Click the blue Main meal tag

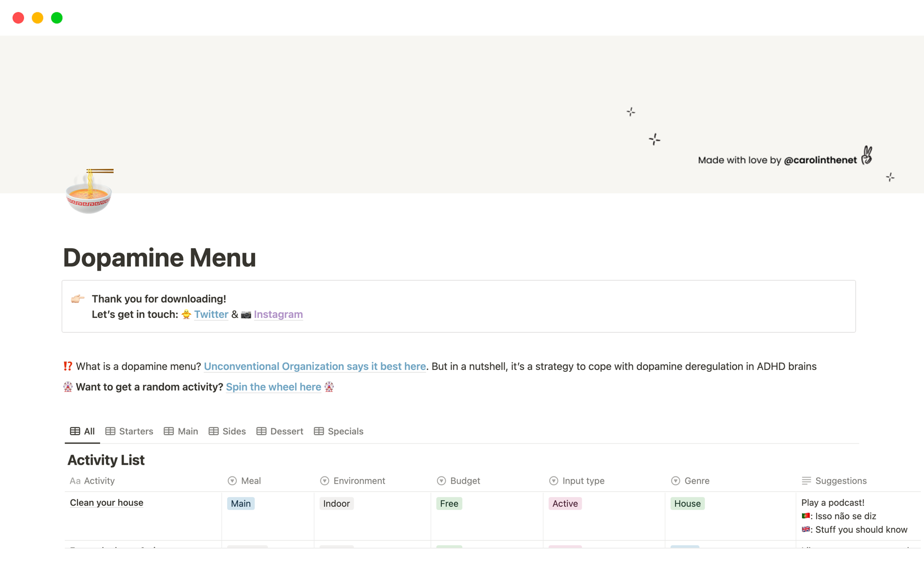click(x=241, y=503)
